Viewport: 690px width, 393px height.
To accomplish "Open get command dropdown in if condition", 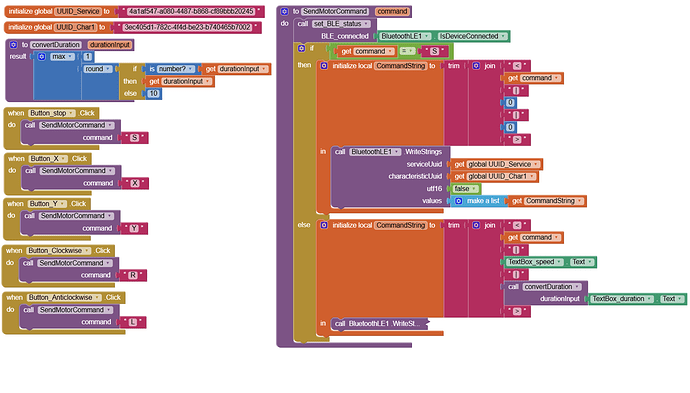I will (x=390, y=51).
